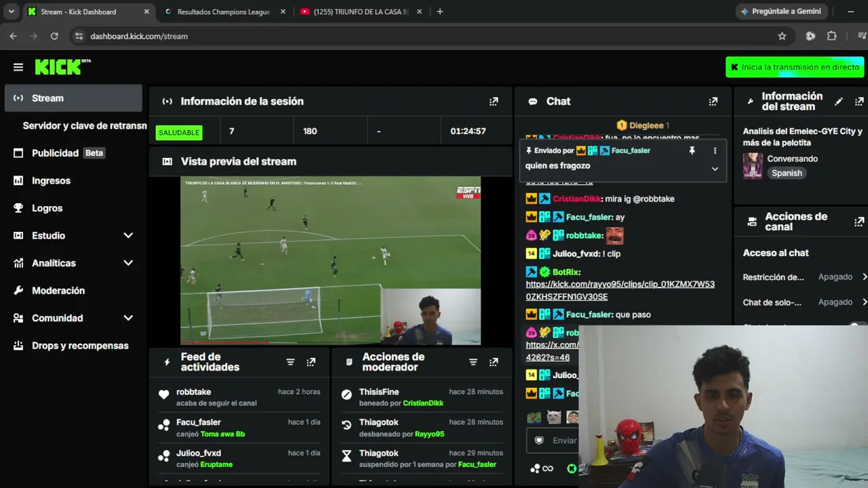Open a new browser tab
The image size is (868, 488).
439,12
